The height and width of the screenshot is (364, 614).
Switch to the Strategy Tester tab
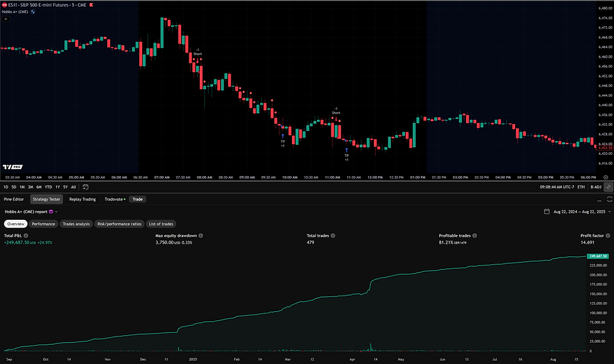(x=46, y=199)
